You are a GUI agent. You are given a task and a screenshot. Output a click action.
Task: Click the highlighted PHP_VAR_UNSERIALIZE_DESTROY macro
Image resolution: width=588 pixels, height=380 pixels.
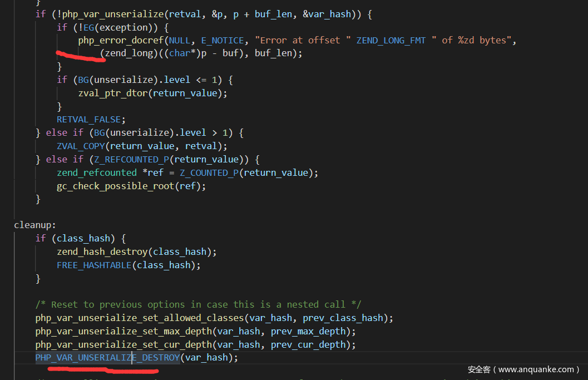107,358
